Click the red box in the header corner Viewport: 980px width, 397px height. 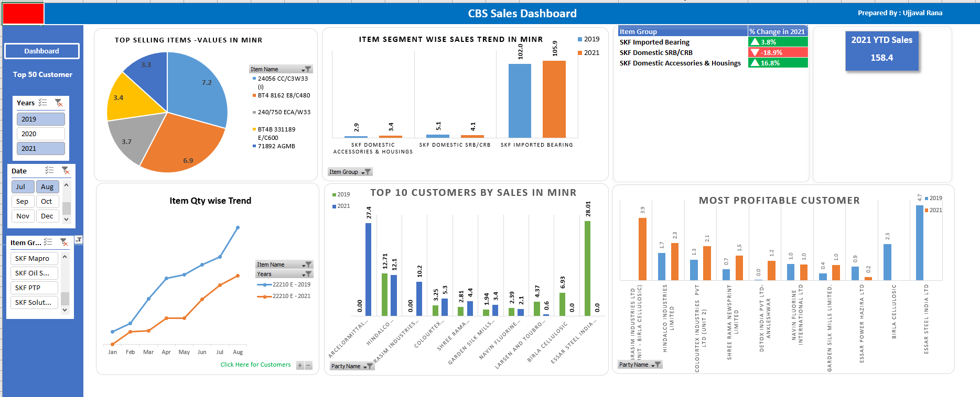click(x=23, y=14)
